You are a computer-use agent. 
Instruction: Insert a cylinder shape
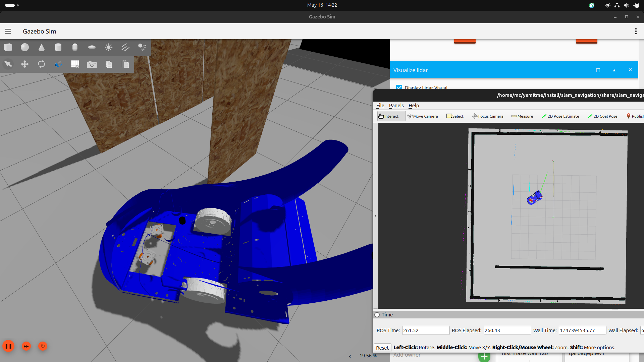pyautogui.click(x=58, y=47)
